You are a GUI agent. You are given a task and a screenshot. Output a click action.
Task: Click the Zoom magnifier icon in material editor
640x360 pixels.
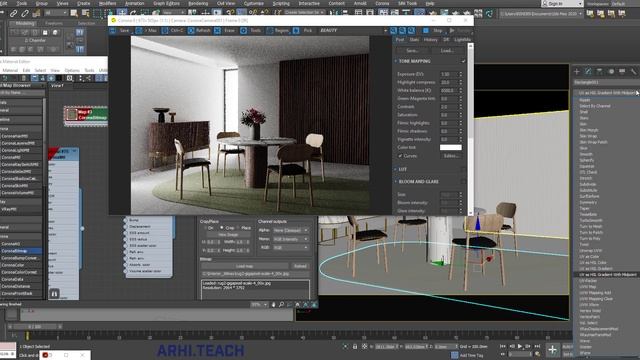tap(282, 304)
